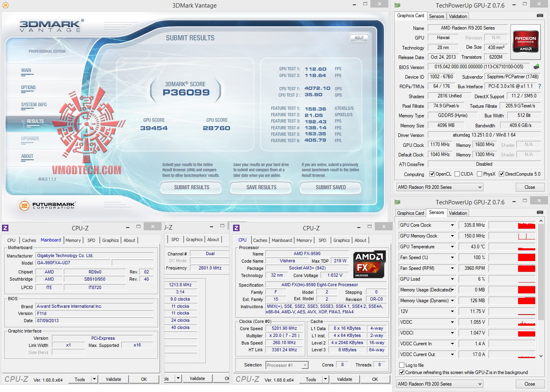Open the GPU Core Clock sensor dropdown

tap(452, 225)
